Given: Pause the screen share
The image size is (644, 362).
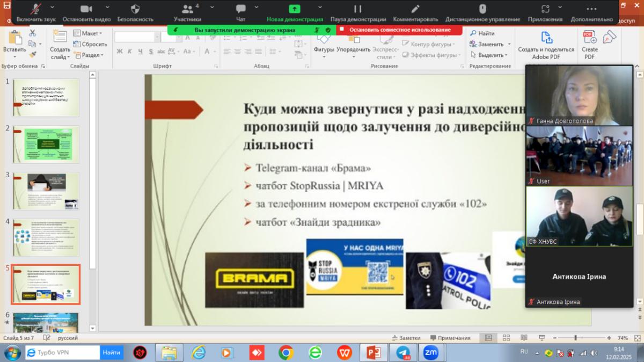Looking at the screenshot, I should (x=357, y=10).
